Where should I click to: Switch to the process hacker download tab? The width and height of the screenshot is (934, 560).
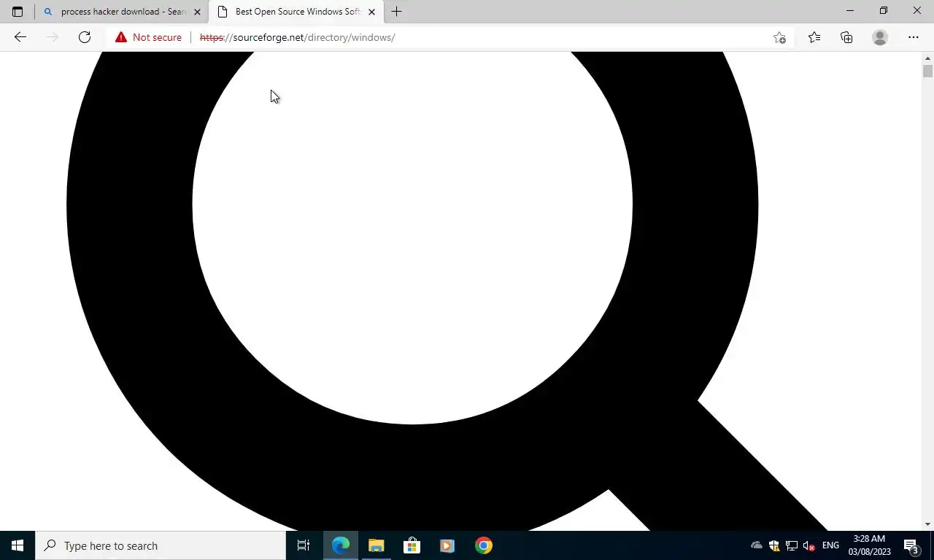click(121, 12)
